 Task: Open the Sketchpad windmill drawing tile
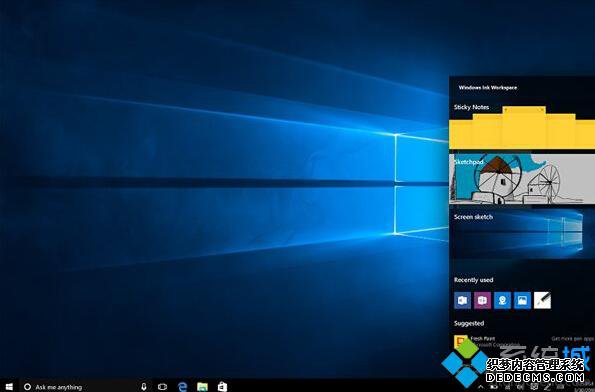click(x=522, y=179)
